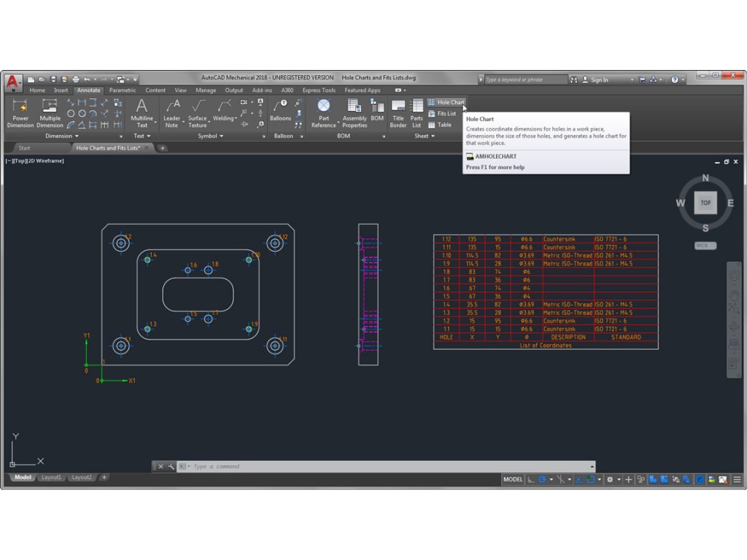747x560 pixels.
Task: Open the Home ribbon tab
Action: coord(37,90)
